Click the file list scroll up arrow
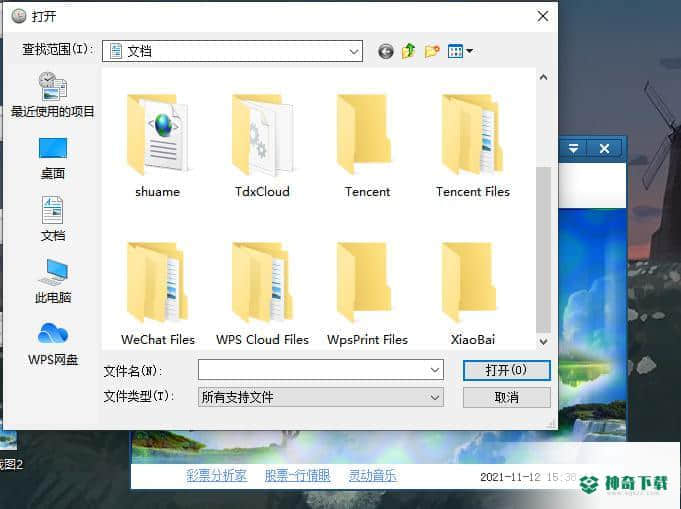 (543, 77)
